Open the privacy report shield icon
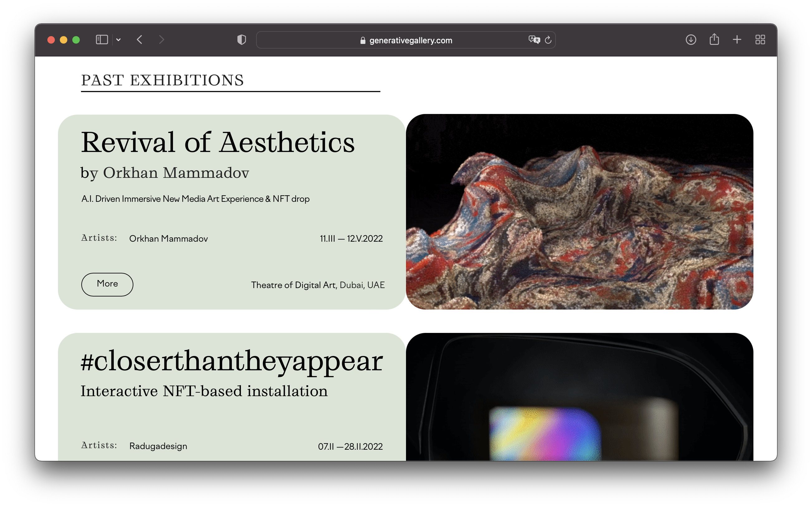812x507 pixels. tap(241, 40)
